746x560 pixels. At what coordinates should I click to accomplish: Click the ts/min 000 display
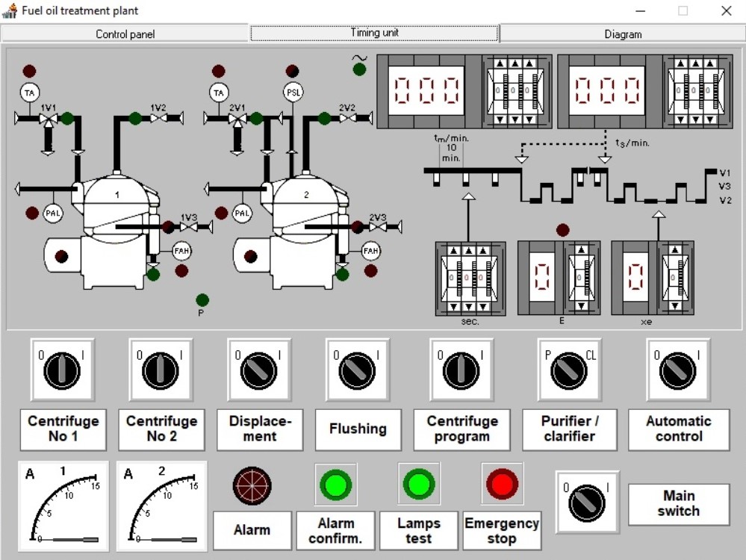point(606,90)
